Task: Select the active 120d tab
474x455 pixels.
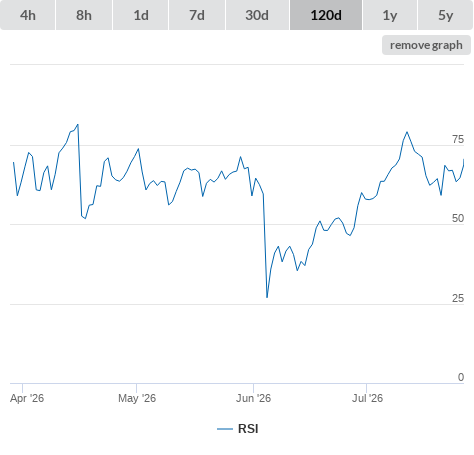Action: pyautogui.click(x=326, y=15)
